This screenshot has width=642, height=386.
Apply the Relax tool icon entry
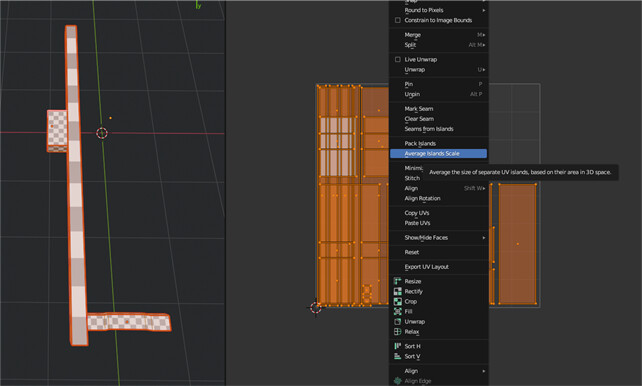pos(439,332)
